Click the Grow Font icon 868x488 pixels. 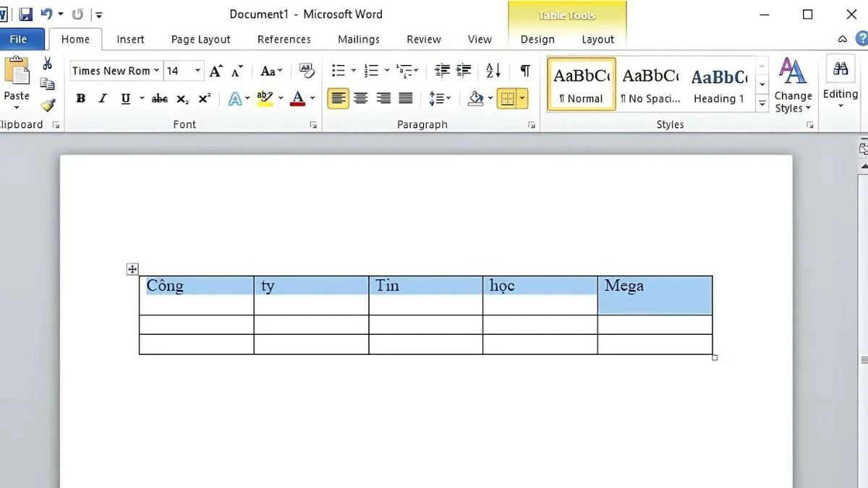tap(216, 71)
